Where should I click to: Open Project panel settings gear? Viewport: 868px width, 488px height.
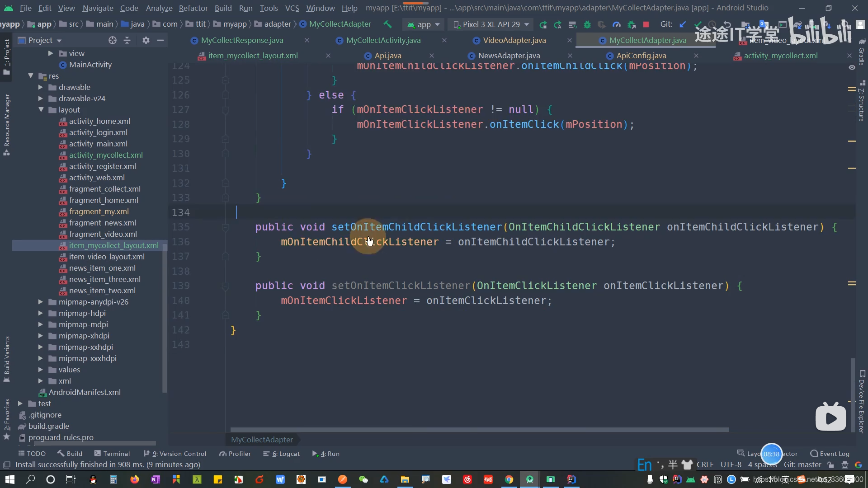tap(146, 40)
